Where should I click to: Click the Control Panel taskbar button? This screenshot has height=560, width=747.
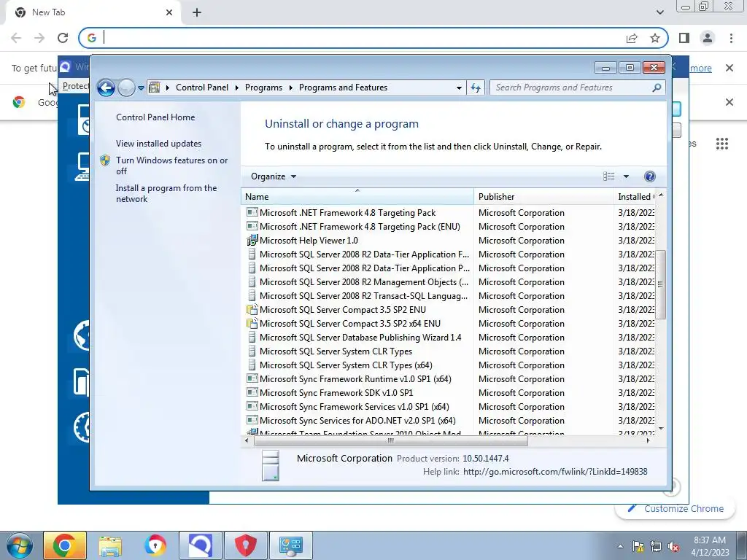(x=291, y=545)
